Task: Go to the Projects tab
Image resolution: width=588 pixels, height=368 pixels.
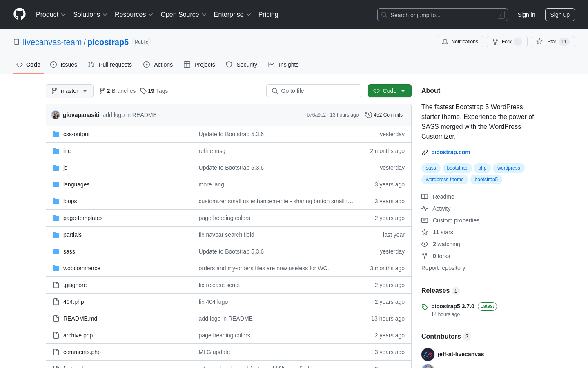Action: (199, 65)
